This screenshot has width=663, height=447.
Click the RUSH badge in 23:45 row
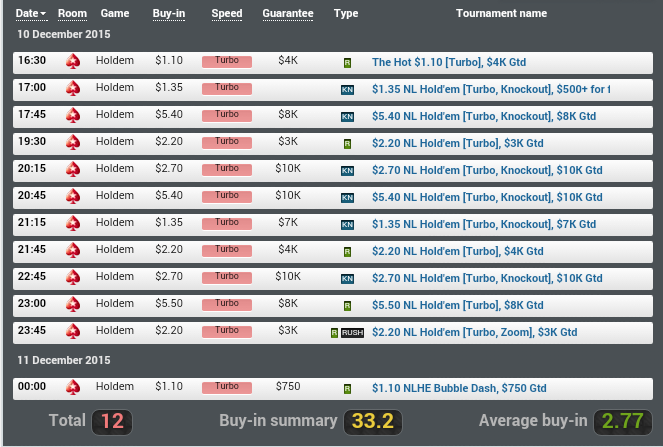click(x=352, y=333)
